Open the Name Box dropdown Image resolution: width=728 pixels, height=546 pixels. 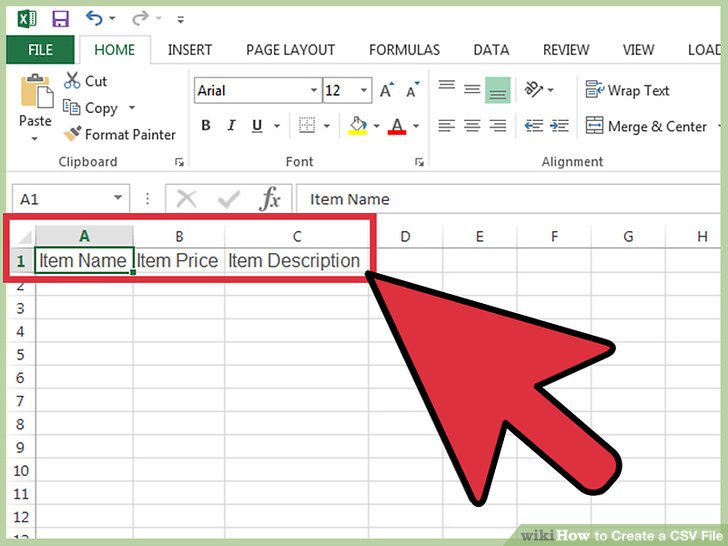click(x=118, y=198)
